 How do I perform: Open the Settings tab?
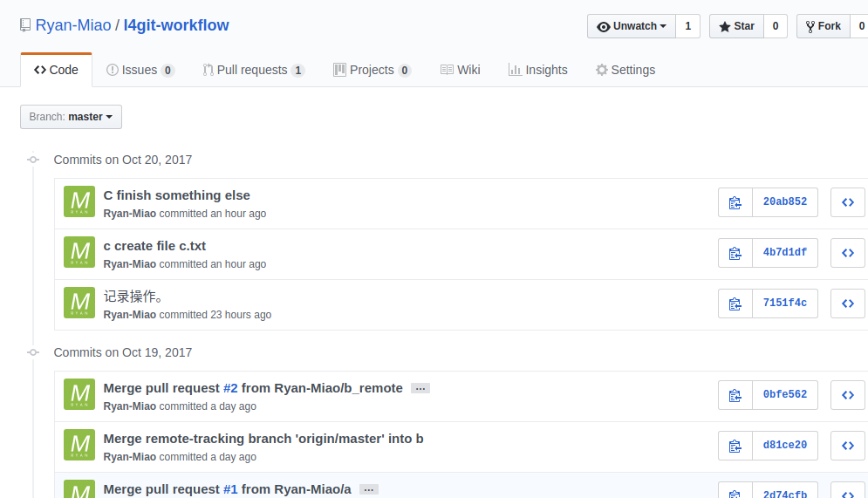pos(625,71)
